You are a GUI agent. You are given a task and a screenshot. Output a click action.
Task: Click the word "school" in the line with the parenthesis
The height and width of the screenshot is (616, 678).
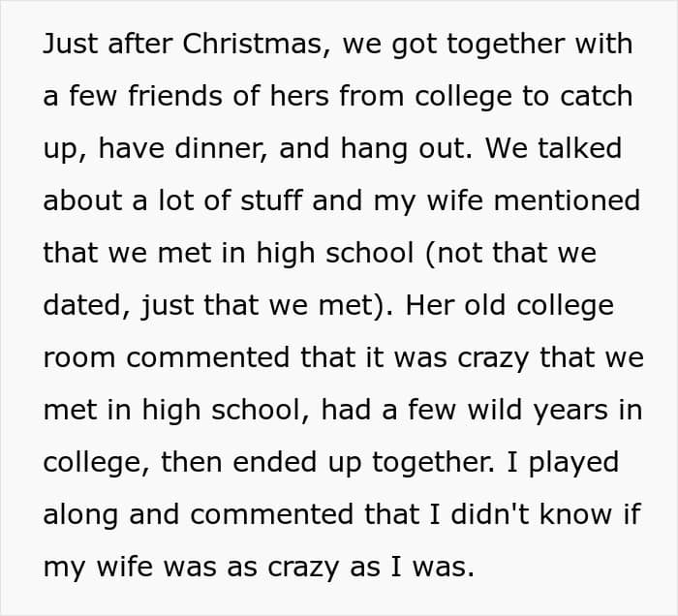[370, 253]
